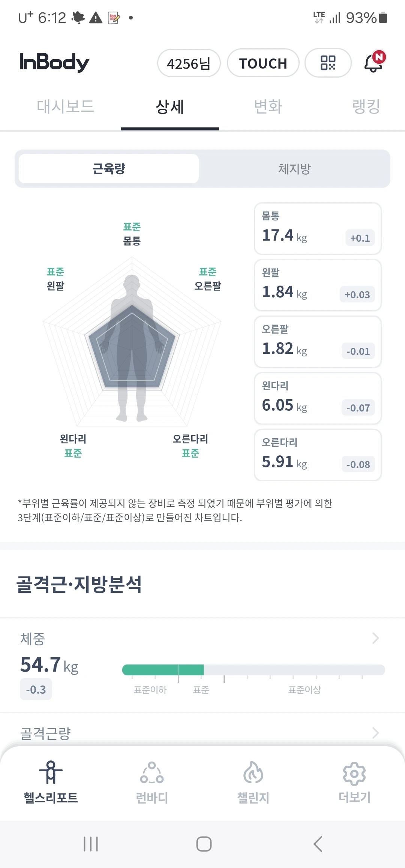Tap the TOUCH button
This screenshot has height=868, width=405.
[x=263, y=63]
